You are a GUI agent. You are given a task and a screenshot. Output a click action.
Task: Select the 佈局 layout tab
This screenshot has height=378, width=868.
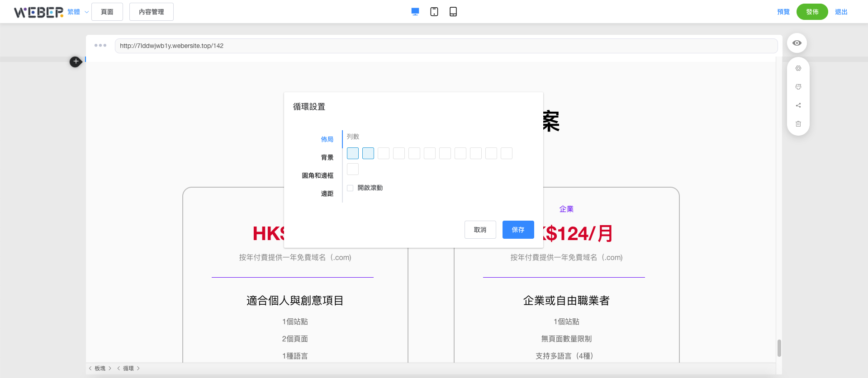(x=327, y=139)
